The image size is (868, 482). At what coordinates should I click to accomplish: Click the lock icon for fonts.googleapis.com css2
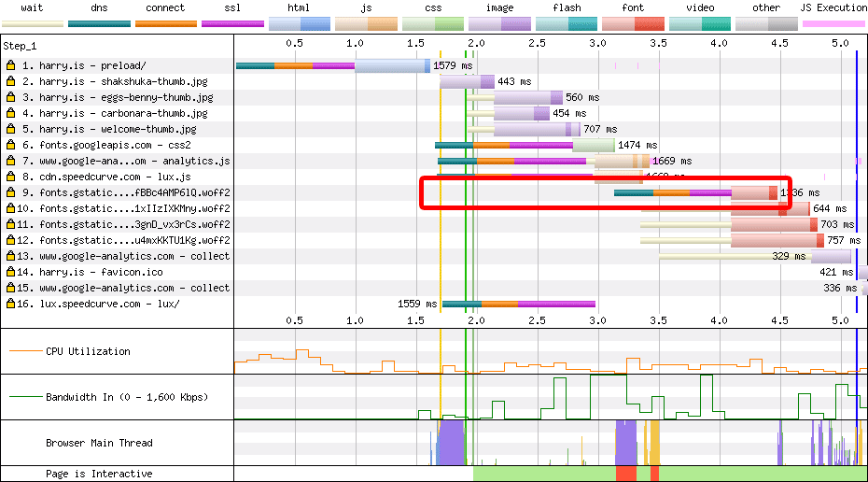click(10, 145)
